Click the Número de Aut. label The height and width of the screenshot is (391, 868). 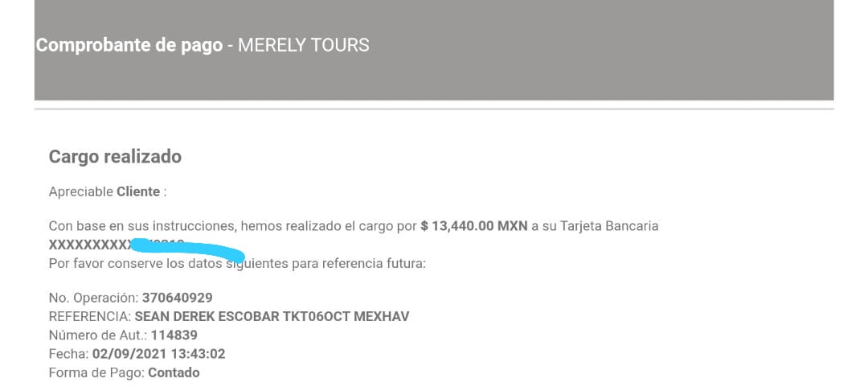tap(98, 335)
